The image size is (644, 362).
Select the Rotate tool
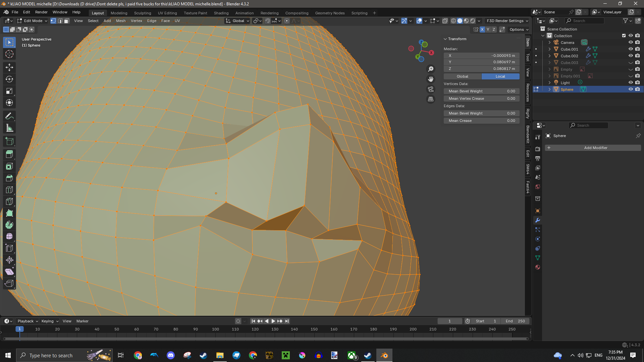coord(9,79)
